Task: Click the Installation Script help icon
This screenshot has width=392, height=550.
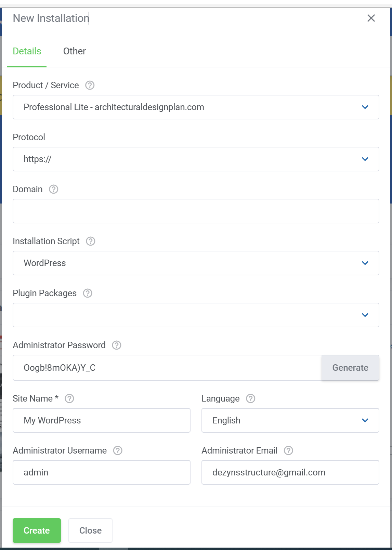Action: pos(91,241)
